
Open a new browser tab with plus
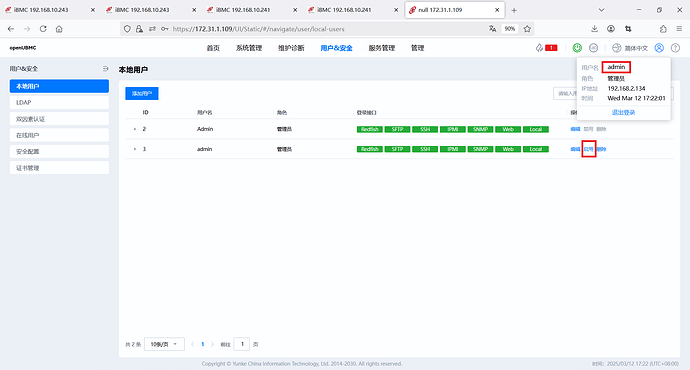[514, 10]
